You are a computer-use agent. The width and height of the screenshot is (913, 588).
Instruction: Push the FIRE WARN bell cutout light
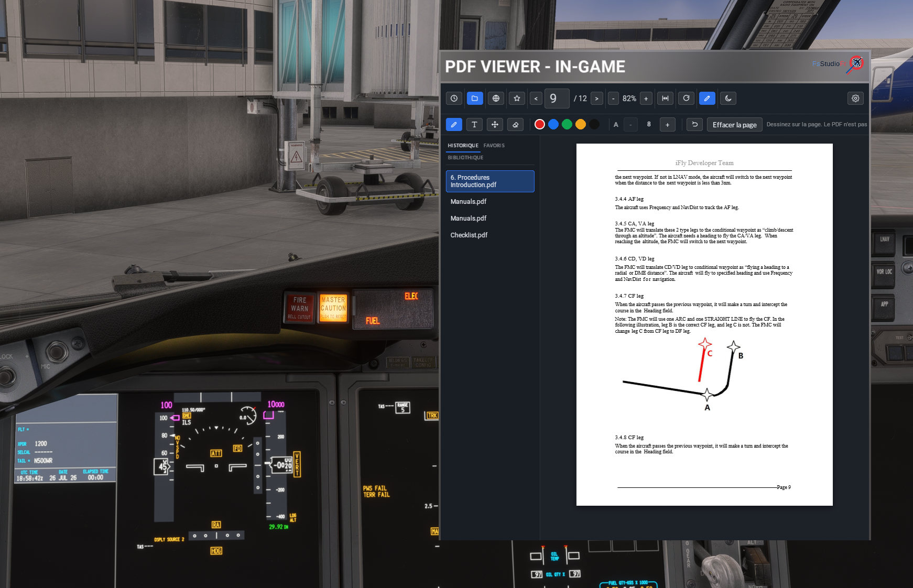300,308
